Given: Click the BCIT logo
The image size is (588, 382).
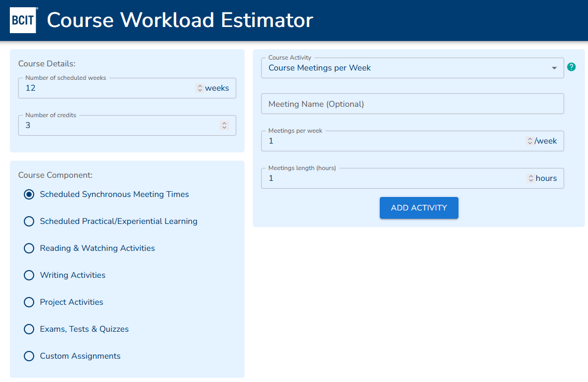Looking at the screenshot, I should (x=23, y=20).
